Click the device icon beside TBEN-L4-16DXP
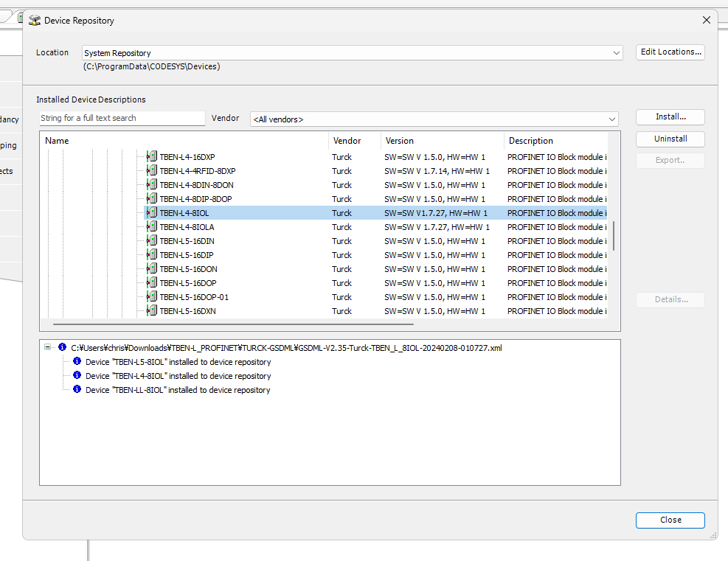Viewport: 728px width, 561px height. (152, 156)
